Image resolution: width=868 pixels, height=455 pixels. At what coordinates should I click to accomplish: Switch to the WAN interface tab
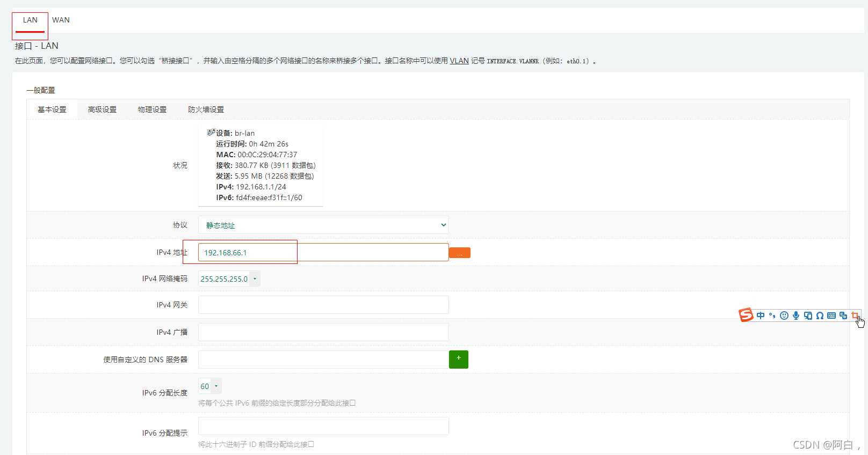coord(61,20)
